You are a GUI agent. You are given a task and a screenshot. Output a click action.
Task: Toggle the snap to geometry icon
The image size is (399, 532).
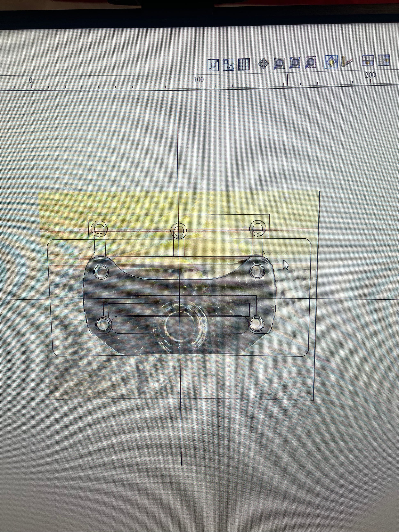point(213,65)
